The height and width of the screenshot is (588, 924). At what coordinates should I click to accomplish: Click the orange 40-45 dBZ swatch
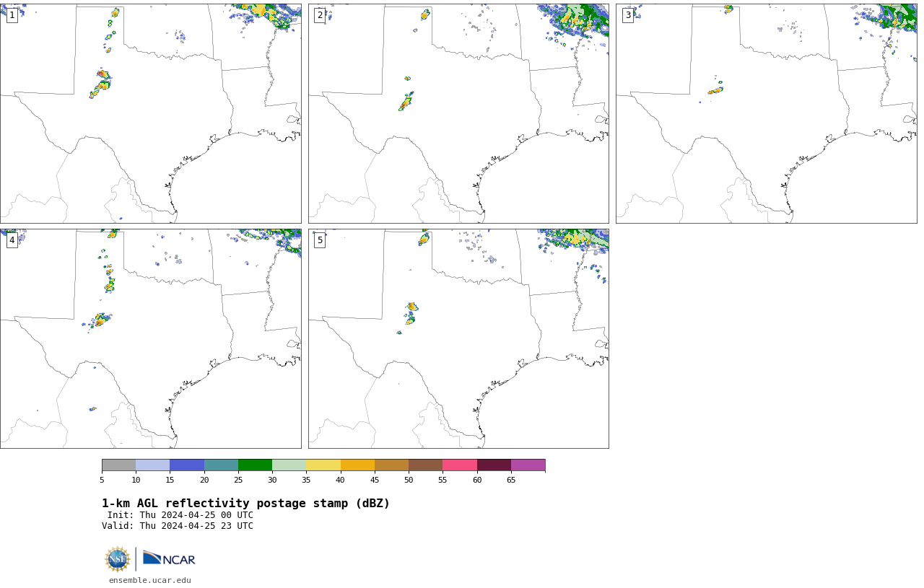click(x=357, y=465)
